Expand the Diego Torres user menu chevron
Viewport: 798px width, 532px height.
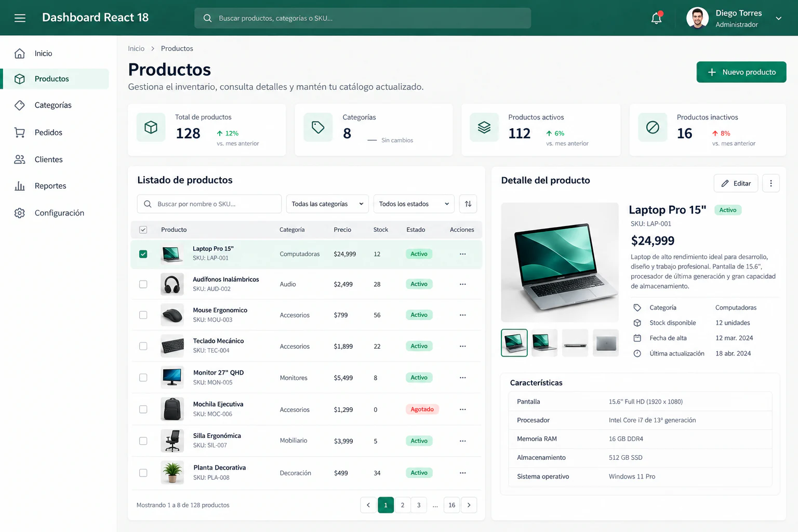[x=779, y=18]
